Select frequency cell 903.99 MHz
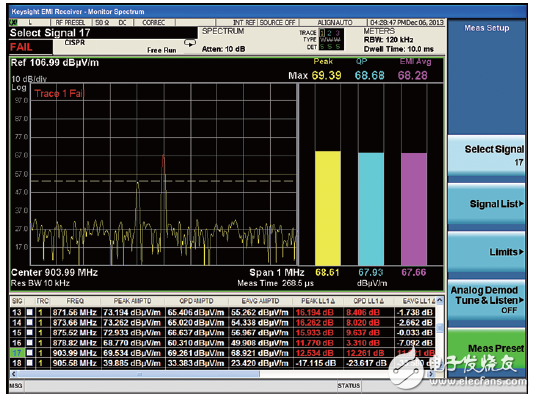 (x=75, y=353)
